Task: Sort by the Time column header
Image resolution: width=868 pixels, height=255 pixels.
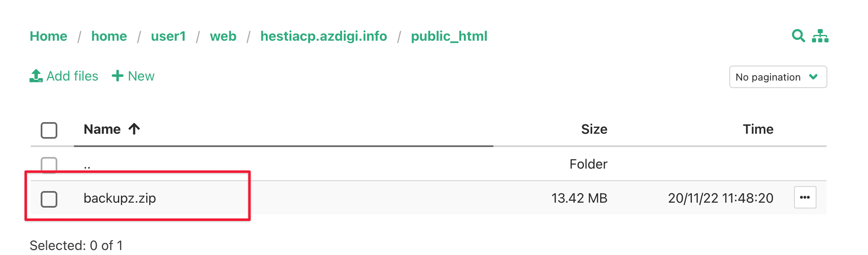Action: click(x=758, y=130)
